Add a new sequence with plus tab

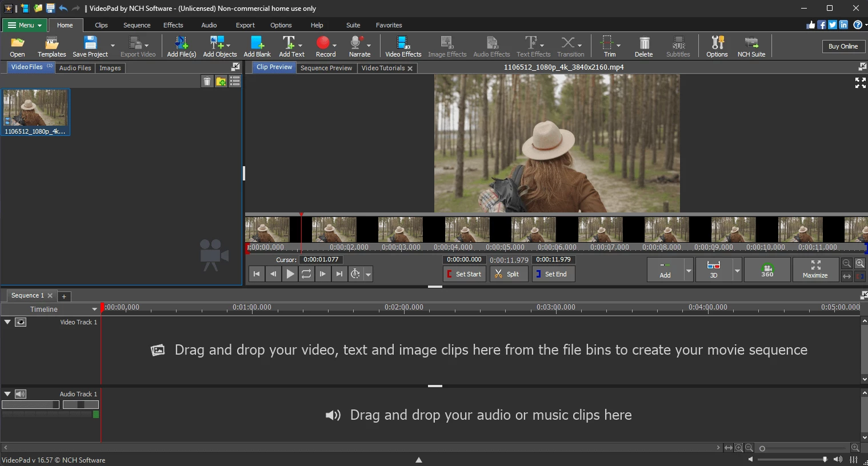pos(64,296)
